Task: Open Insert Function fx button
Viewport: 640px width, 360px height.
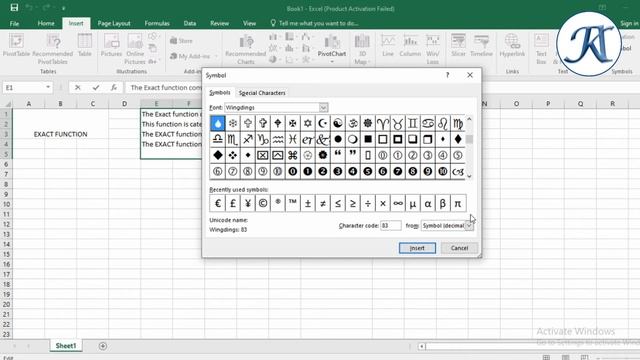Action: click(114, 87)
